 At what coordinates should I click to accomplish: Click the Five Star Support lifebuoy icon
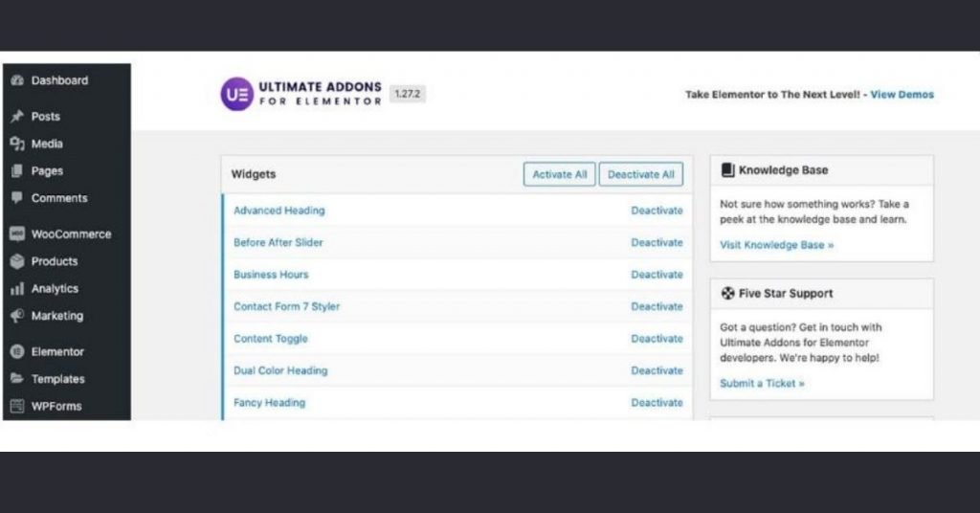[727, 293]
